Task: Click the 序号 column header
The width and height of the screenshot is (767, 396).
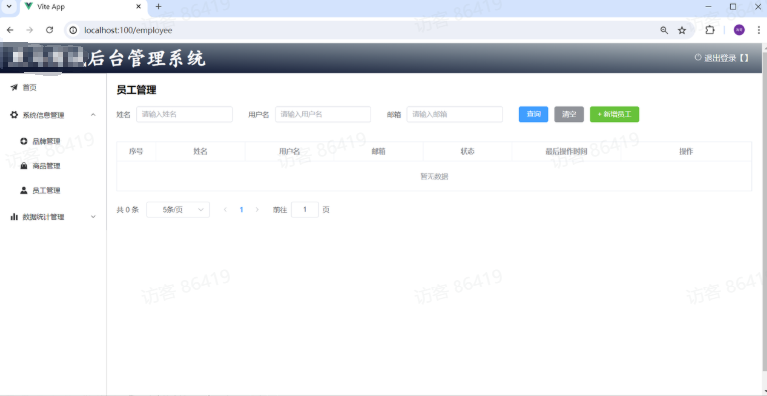Action: click(136, 152)
